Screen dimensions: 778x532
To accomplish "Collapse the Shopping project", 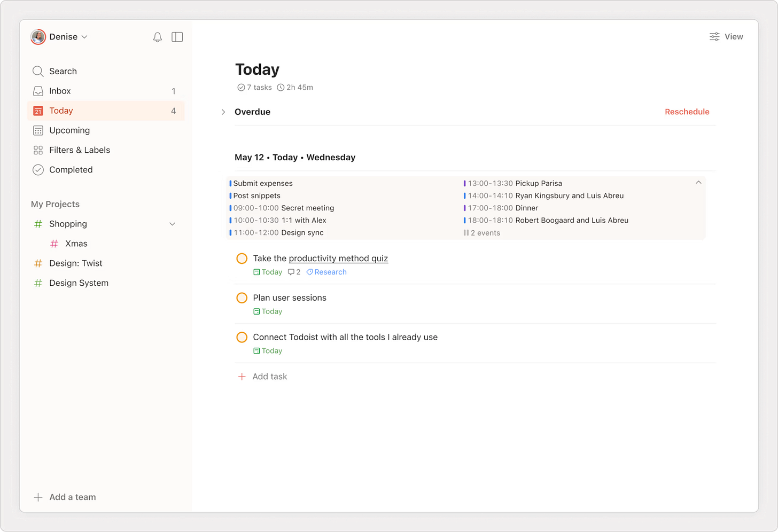I will click(172, 224).
